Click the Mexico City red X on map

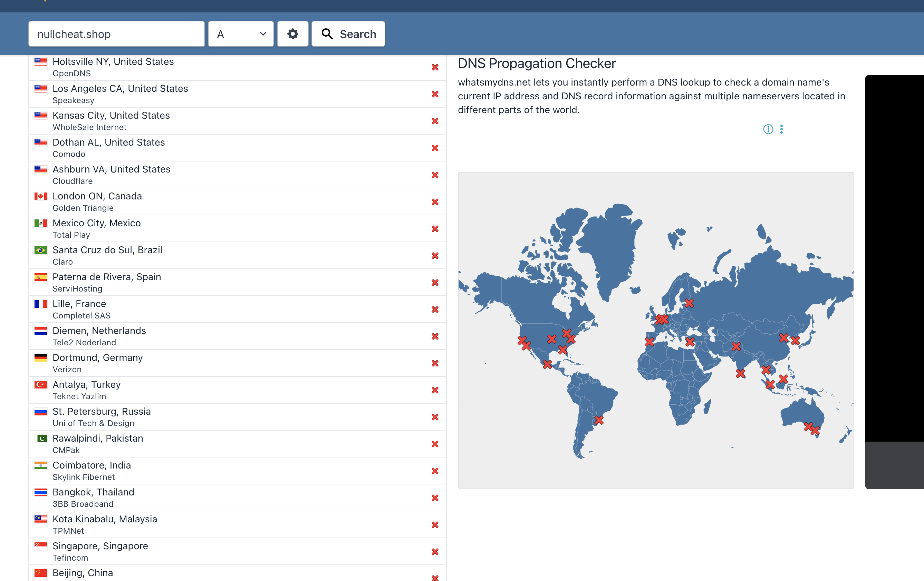pyautogui.click(x=547, y=364)
